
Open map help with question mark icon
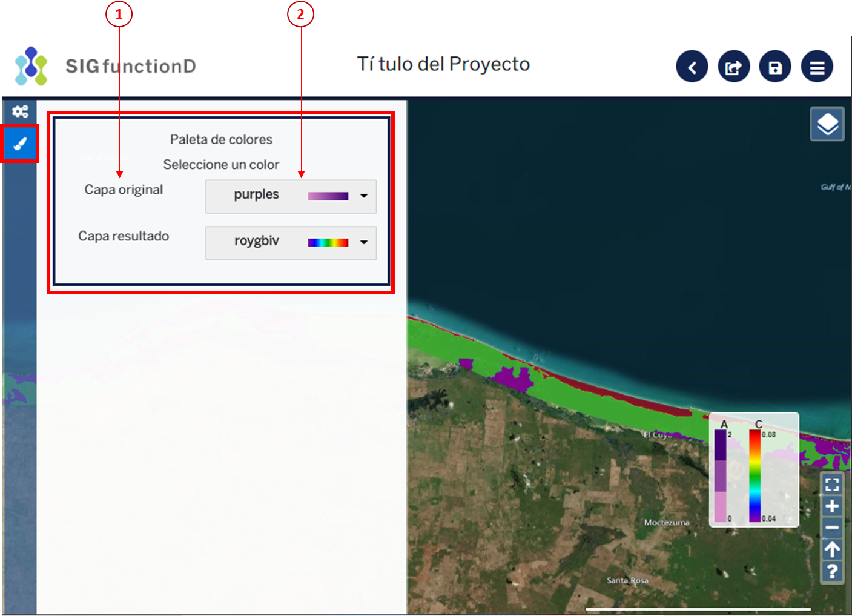pos(832,571)
